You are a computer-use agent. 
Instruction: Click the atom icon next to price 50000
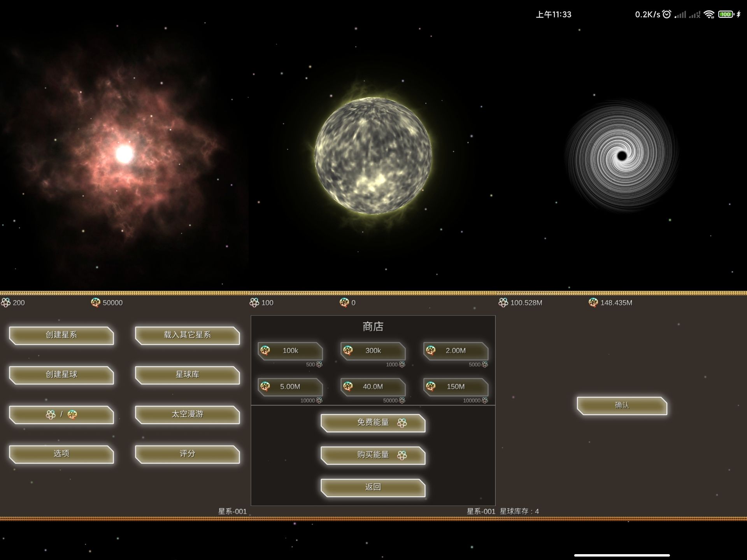point(402,401)
